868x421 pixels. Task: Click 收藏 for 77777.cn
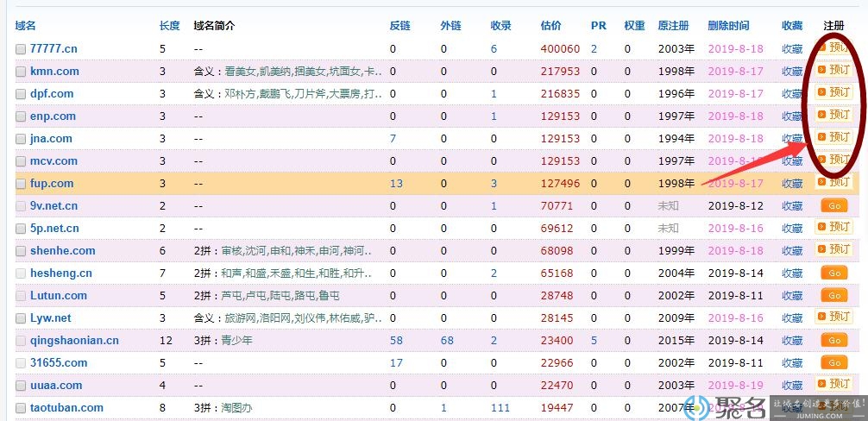click(x=792, y=48)
